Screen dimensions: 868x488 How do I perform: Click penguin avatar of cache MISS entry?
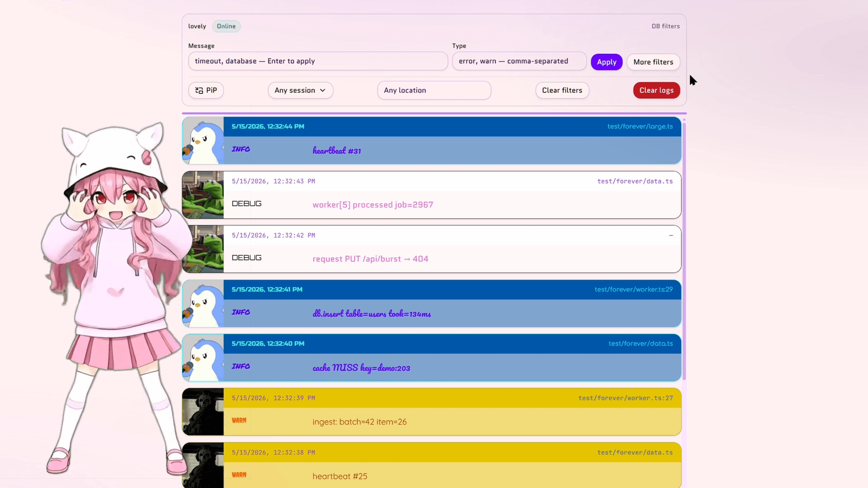tap(203, 357)
